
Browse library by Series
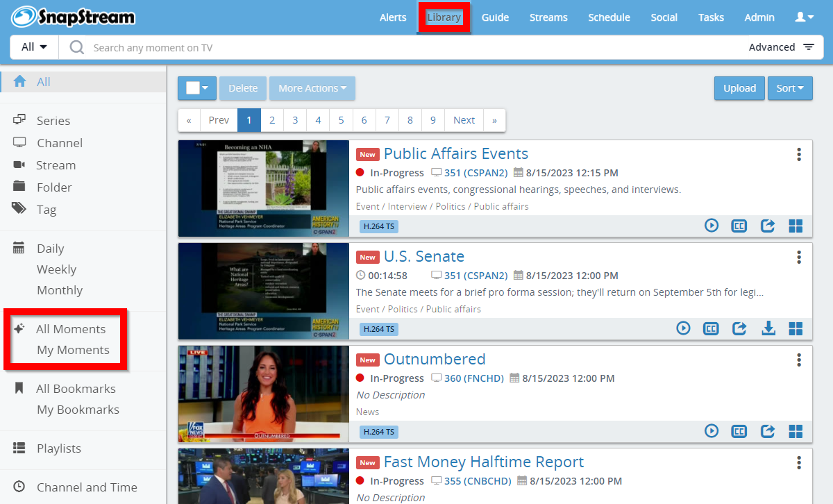tap(53, 121)
